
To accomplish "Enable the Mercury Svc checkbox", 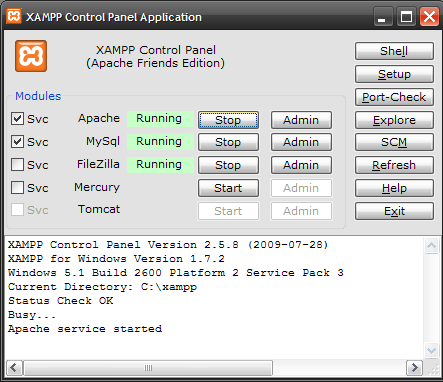I will (x=17, y=188).
